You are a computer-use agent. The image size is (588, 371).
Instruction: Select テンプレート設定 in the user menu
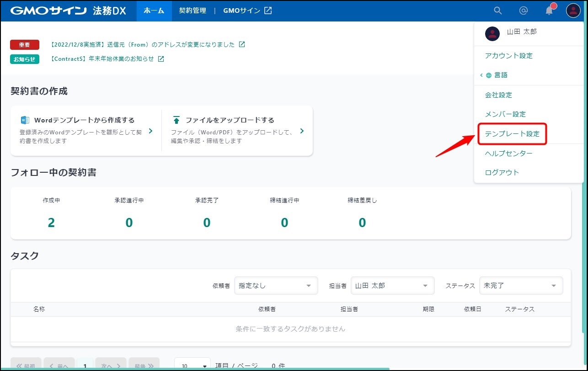(x=512, y=134)
